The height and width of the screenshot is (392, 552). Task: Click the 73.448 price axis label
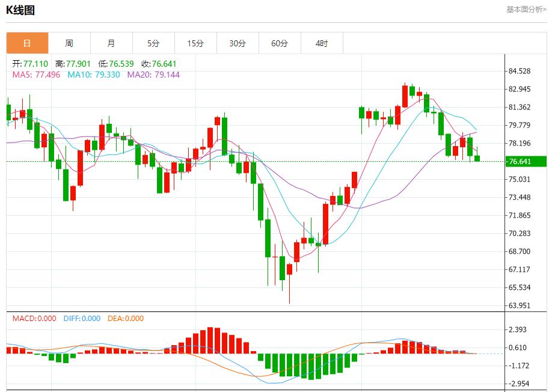(520, 197)
